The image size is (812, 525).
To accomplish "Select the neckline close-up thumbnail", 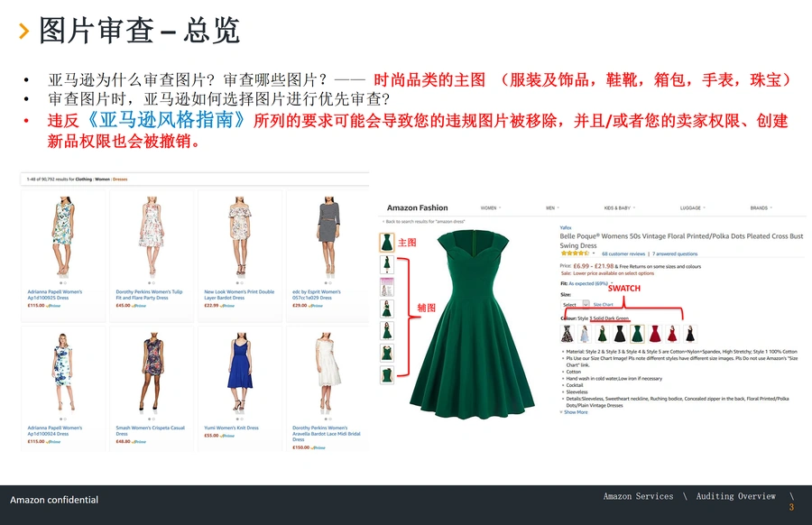I will pos(387,353).
